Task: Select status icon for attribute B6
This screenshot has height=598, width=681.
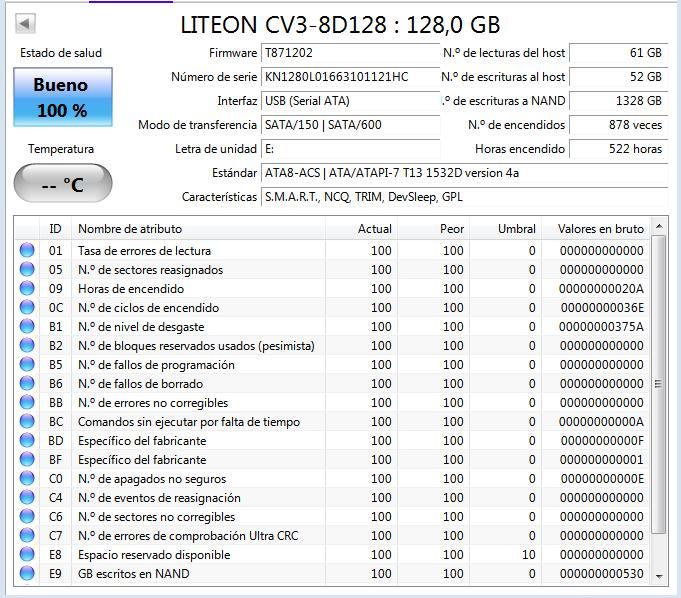Action: (x=27, y=383)
